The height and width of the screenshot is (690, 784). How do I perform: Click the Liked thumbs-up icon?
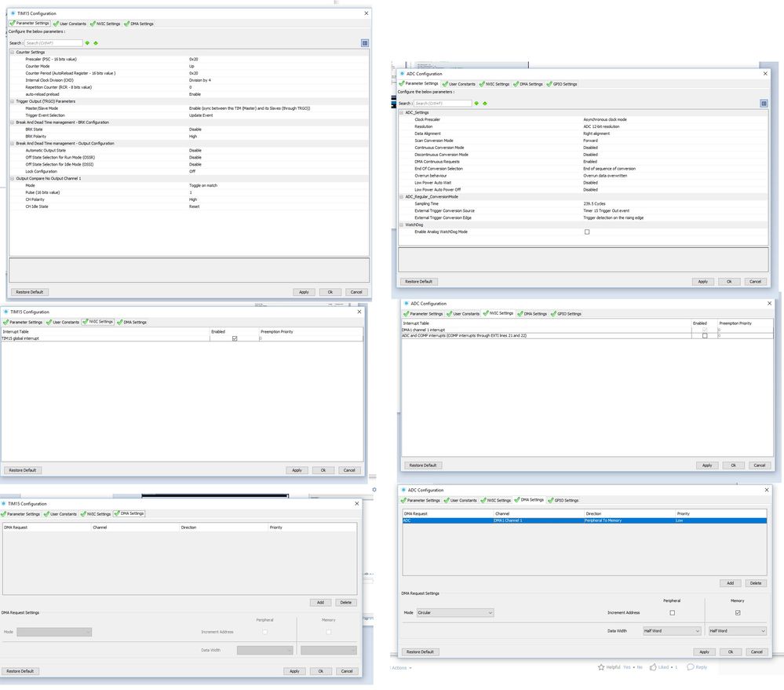click(x=653, y=667)
